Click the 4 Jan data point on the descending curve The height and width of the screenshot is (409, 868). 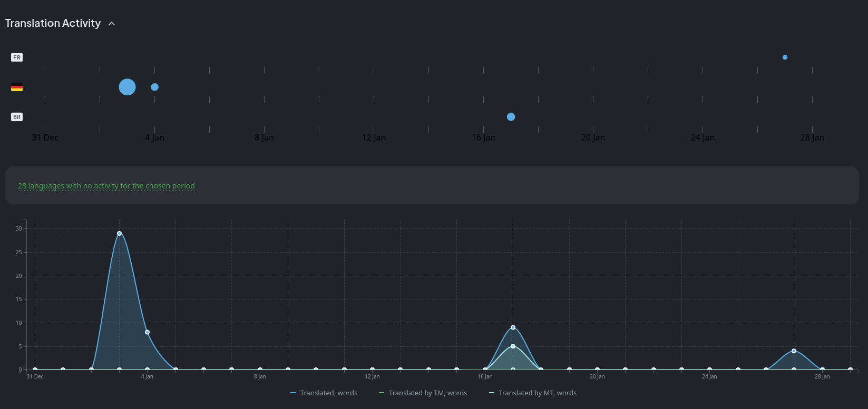(147, 332)
